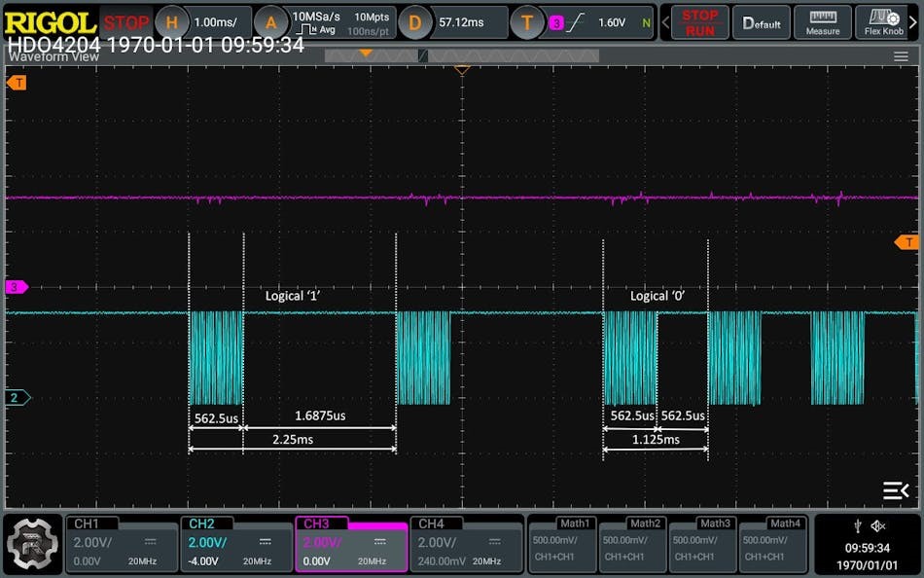
Task: Toggle the STOP/RUN acquisition button
Action: (699, 22)
